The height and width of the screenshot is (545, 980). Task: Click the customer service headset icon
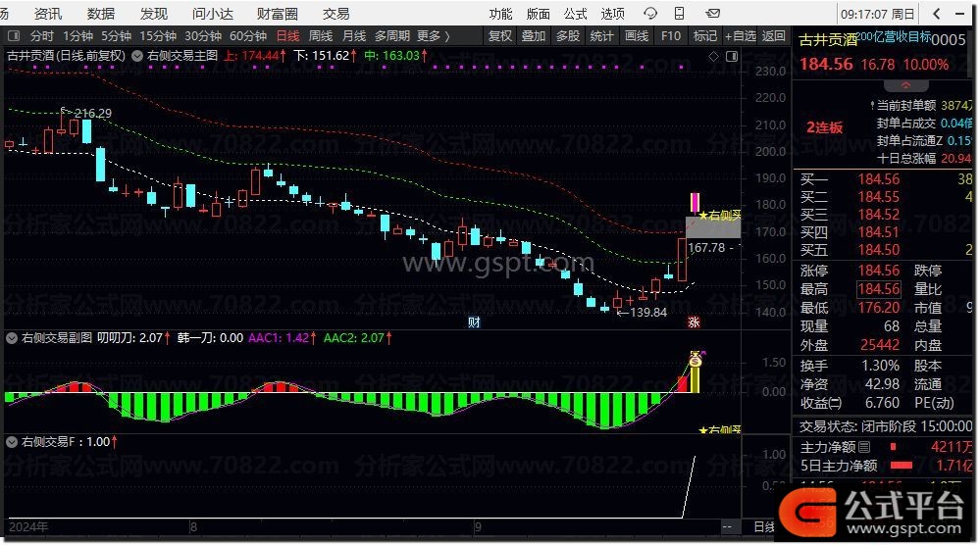650,14
